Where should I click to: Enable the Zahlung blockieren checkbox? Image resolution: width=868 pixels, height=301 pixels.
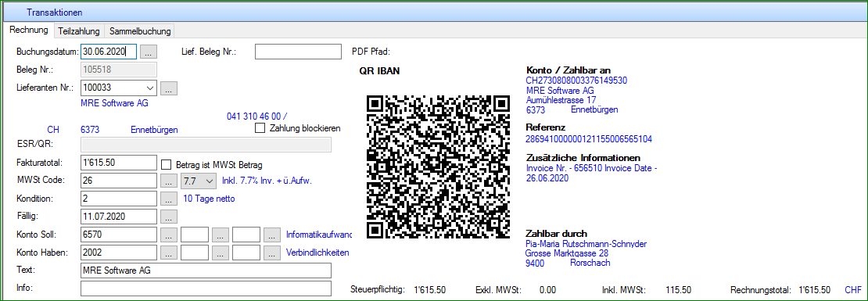click(260, 128)
